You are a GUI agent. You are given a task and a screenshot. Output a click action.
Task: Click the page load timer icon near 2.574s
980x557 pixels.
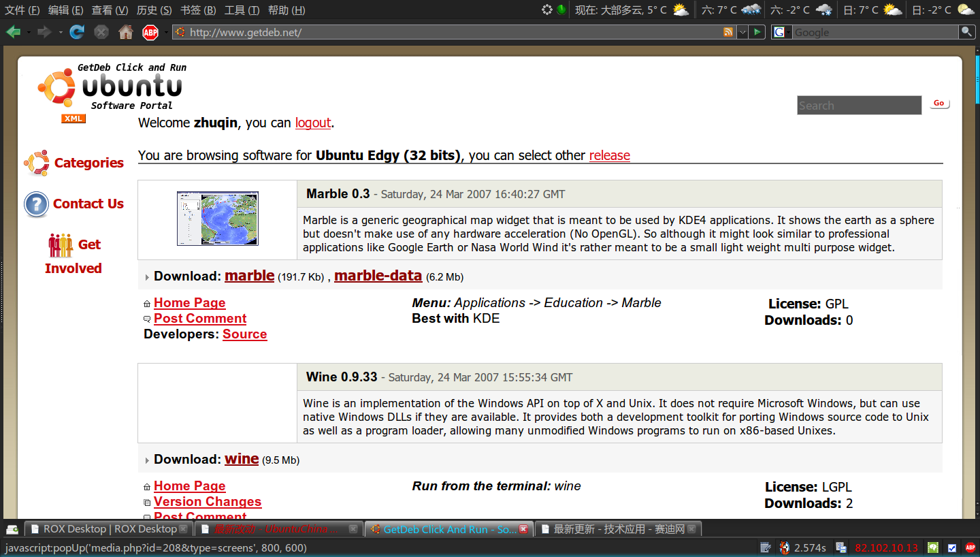(x=785, y=547)
